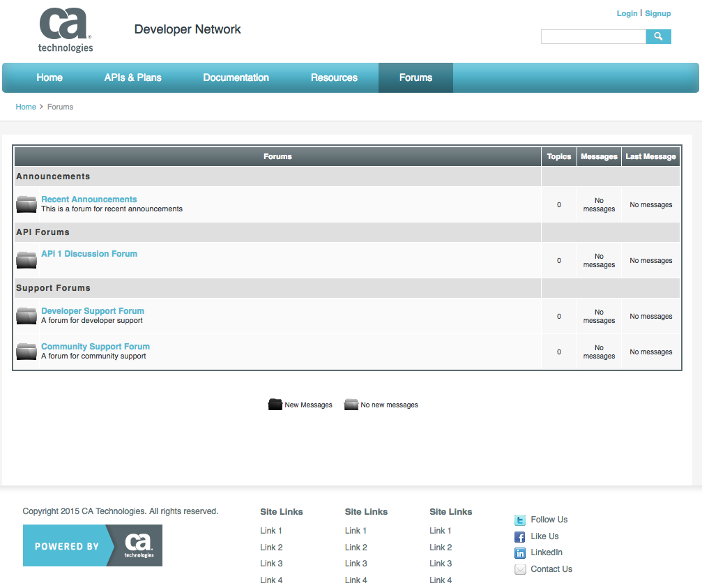Click the folder icon beside API 1 Discussion Forum

pyautogui.click(x=26, y=259)
